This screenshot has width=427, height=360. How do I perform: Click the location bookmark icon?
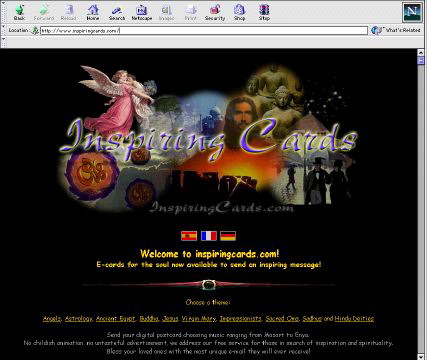[x=35, y=31]
